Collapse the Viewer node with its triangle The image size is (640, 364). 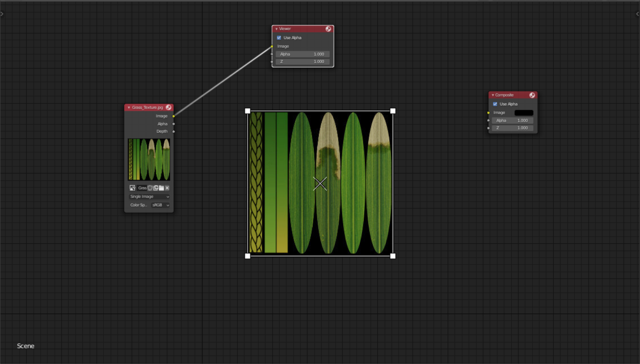[276, 29]
